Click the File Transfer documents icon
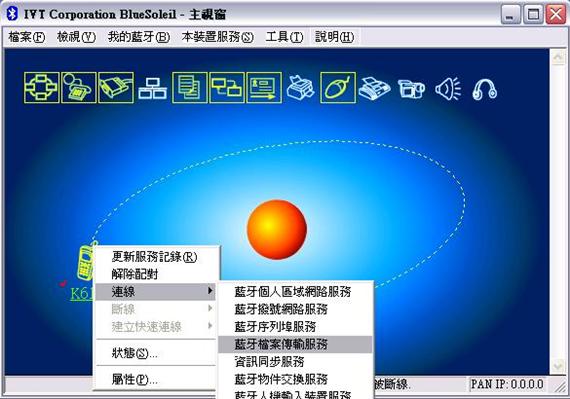Viewport: 570px width, 399px height. (190, 88)
